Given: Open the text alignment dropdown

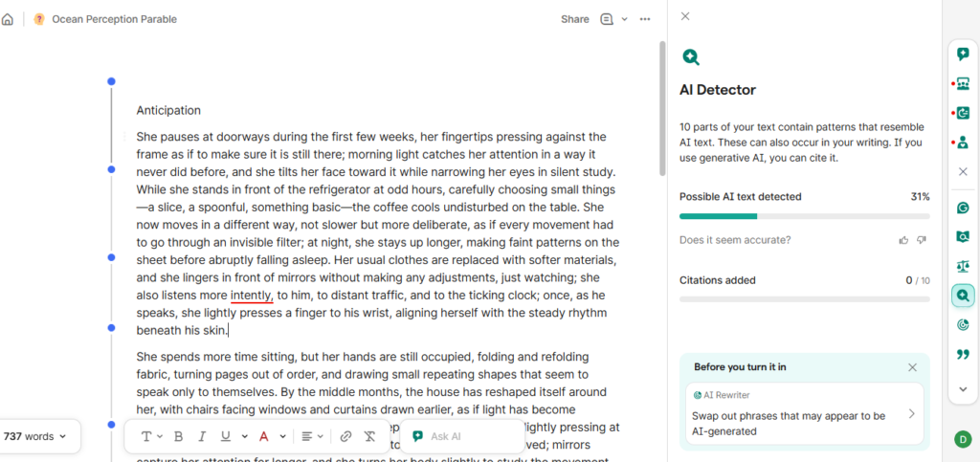Looking at the screenshot, I should click(313, 436).
